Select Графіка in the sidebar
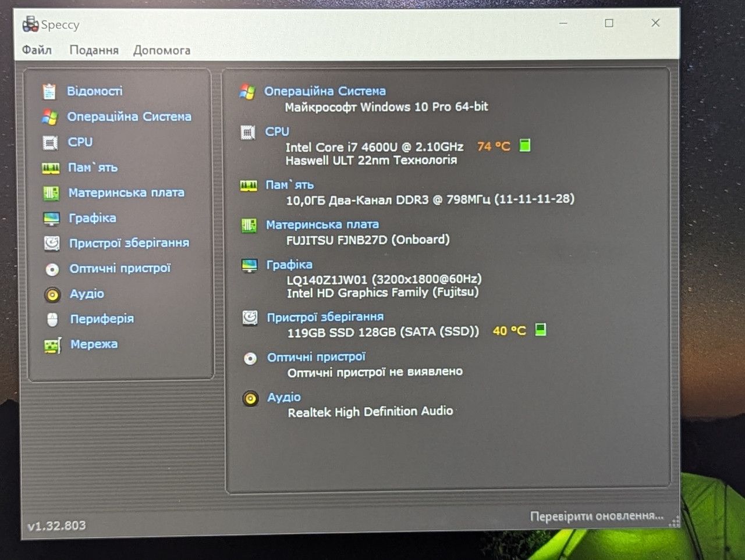The height and width of the screenshot is (560, 745). pyautogui.click(x=93, y=218)
